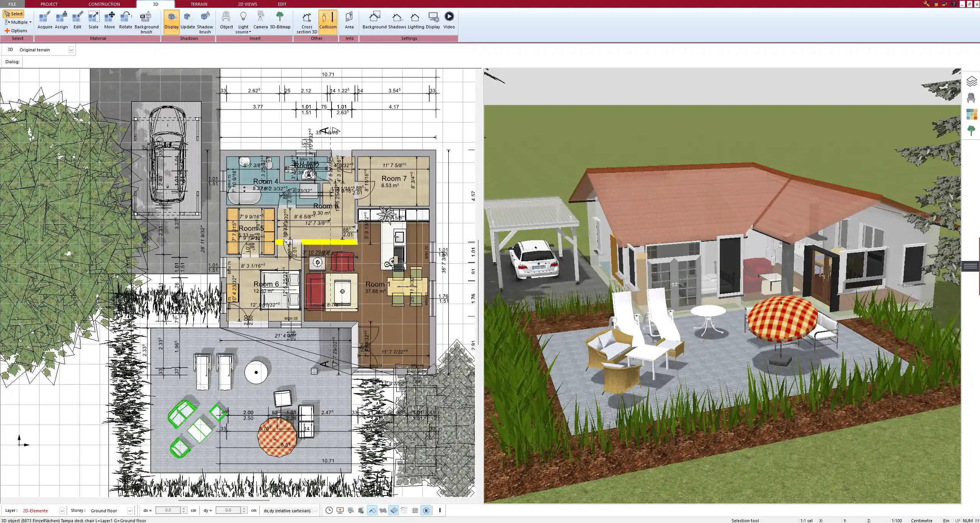Click the Centimetre unit in status bar
980x523 pixels.
(922, 520)
